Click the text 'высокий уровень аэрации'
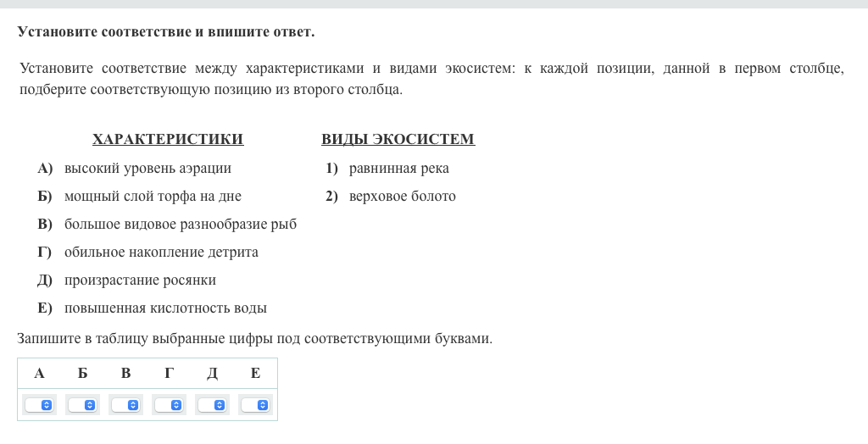 pos(147,169)
